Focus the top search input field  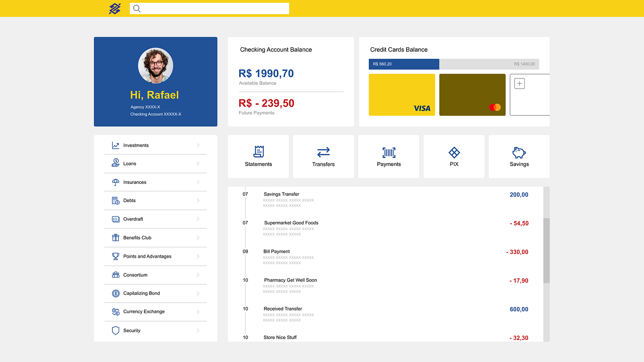(209, 8)
